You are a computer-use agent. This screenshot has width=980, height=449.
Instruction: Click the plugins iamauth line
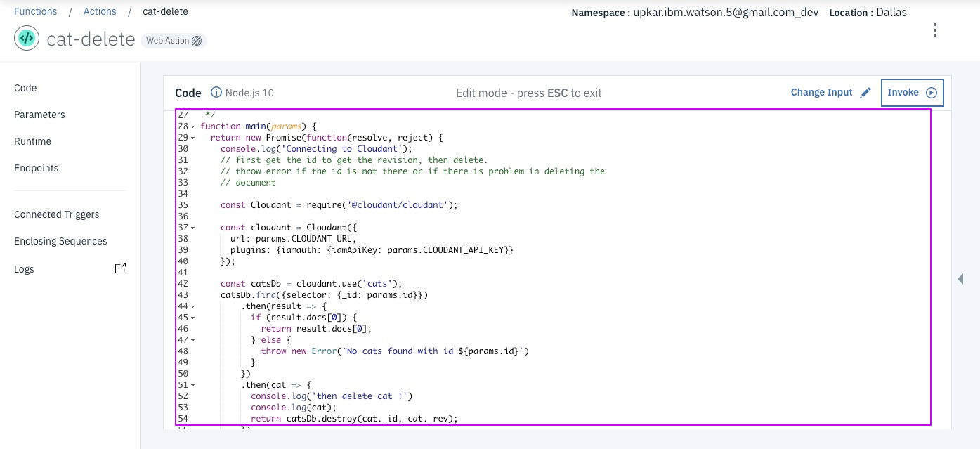pyautogui.click(x=372, y=250)
